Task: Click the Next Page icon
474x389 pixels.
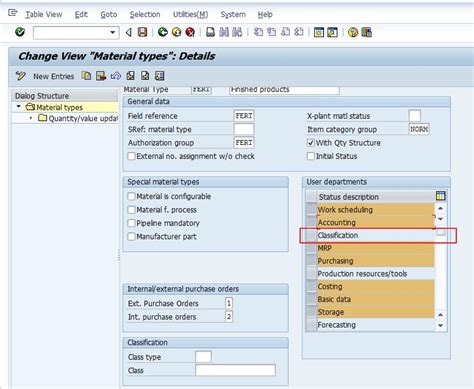Action: click(285, 32)
